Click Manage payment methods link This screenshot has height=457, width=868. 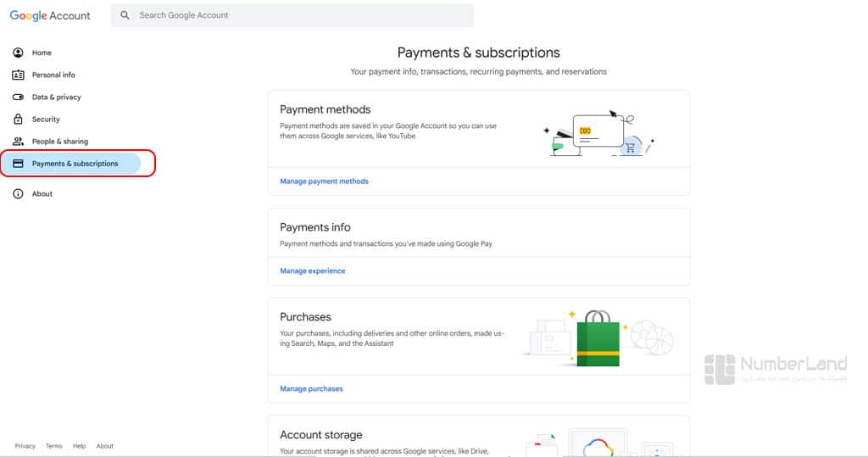(324, 181)
